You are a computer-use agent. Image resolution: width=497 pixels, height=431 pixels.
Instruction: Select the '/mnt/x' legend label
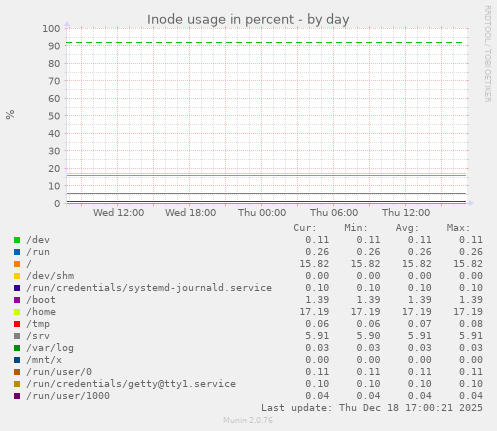44,360
